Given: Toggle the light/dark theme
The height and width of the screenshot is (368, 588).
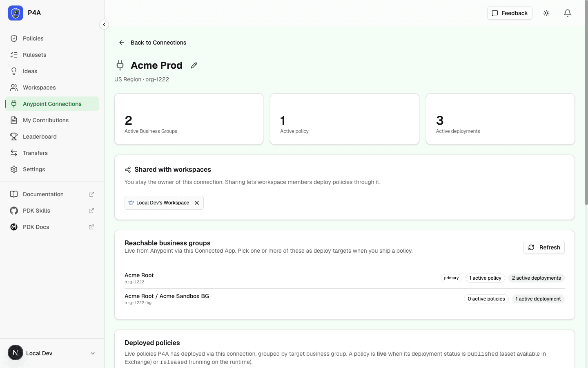Looking at the screenshot, I should [546, 13].
